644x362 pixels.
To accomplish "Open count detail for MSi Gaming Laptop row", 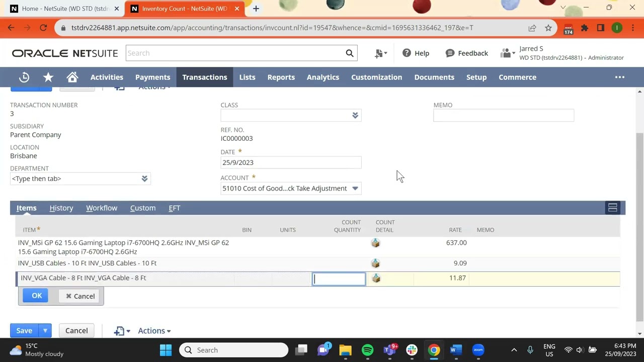I will (x=375, y=243).
